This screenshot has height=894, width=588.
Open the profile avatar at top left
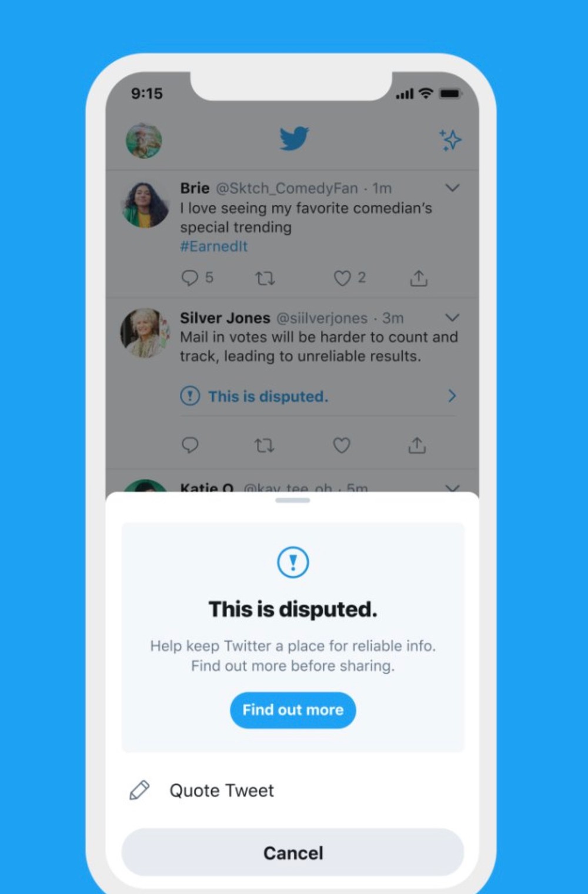click(x=144, y=141)
